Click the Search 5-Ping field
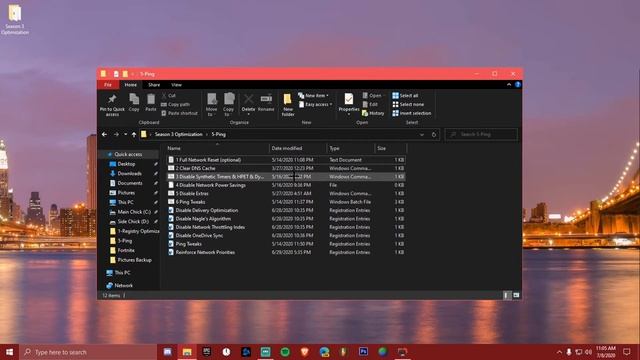The height and width of the screenshot is (360, 640). click(481, 134)
